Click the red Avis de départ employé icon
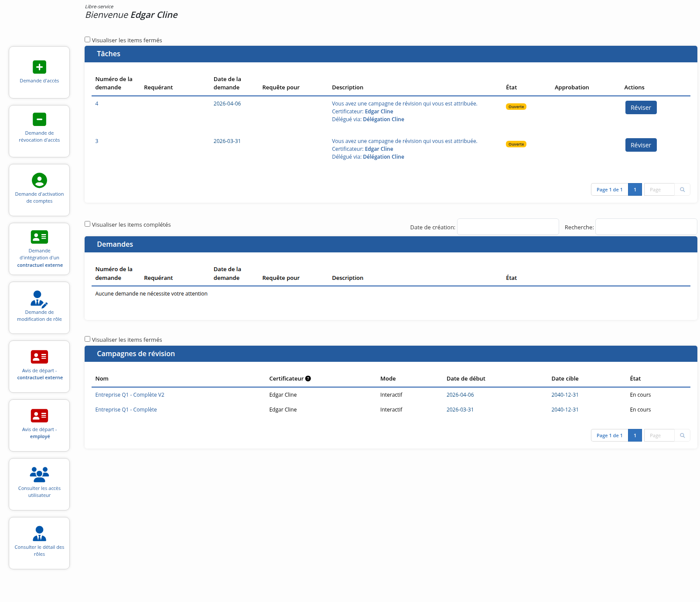This screenshot has width=700, height=602. click(x=39, y=416)
